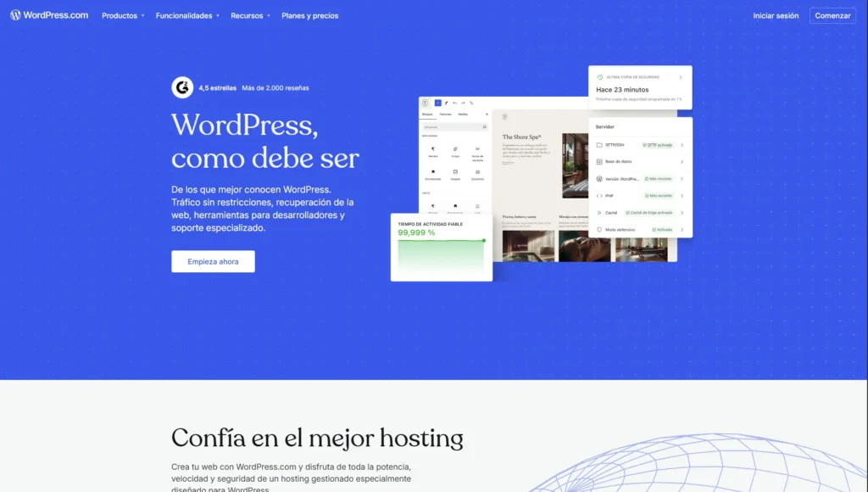868x492 pixels.
Task: Click the 99,999 % uptime value
Action: click(416, 232)
